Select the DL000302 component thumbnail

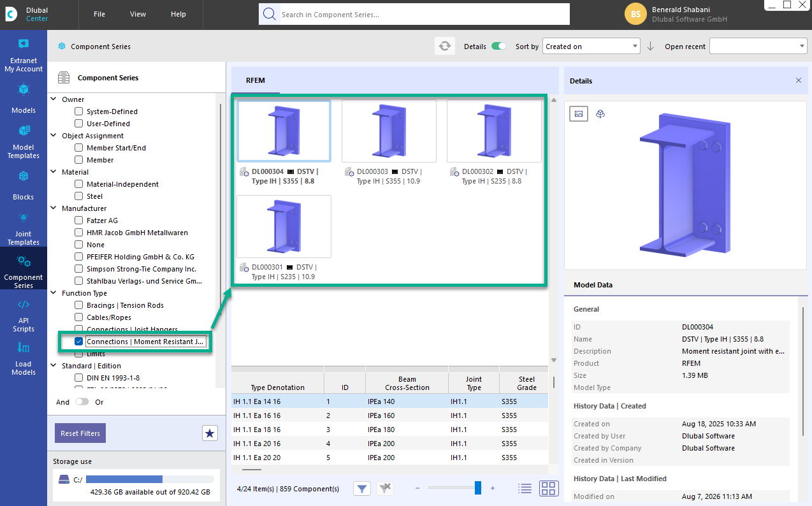point(494,131)
